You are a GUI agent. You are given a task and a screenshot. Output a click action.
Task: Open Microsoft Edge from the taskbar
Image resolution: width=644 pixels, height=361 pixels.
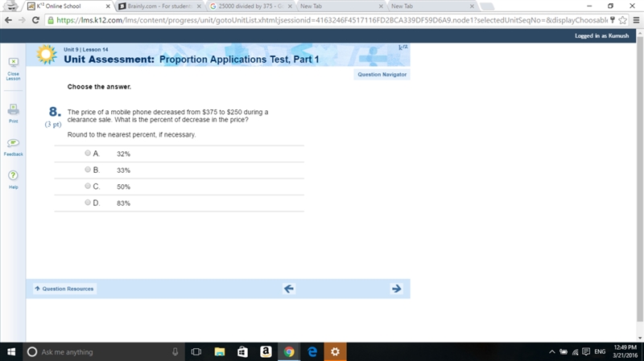tap(312, 352)
